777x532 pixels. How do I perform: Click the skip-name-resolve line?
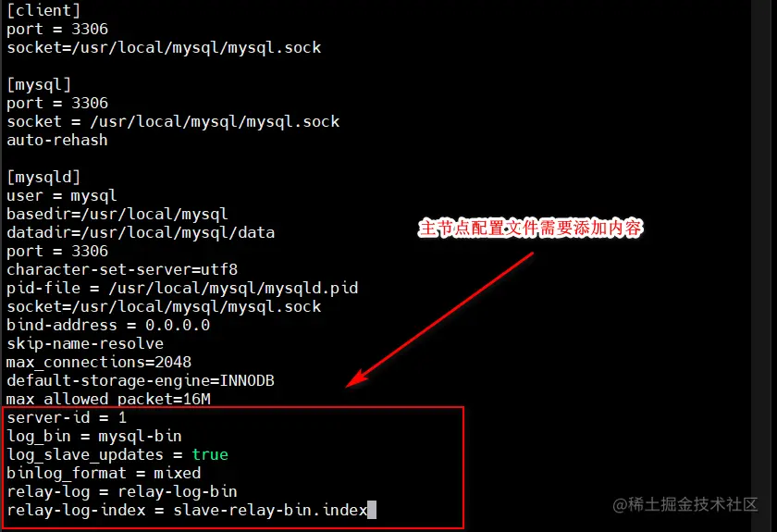pos(85,343)
